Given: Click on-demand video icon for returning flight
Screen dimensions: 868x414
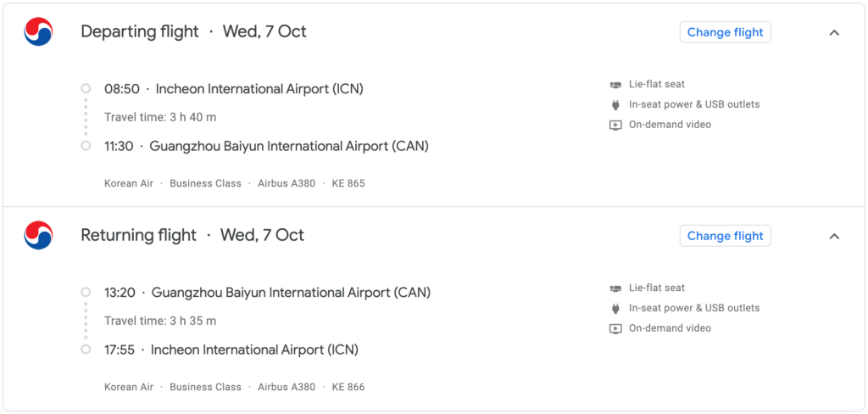Looking at the screenshot, I should [x=615, y=328].
